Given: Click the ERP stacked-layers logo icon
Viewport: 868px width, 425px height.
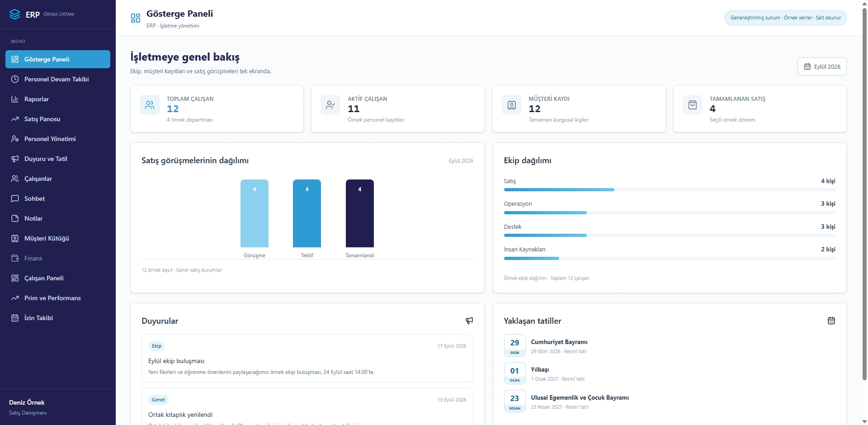Looking at the screenshot, I should pyautogui.click(x=15, y=14).
